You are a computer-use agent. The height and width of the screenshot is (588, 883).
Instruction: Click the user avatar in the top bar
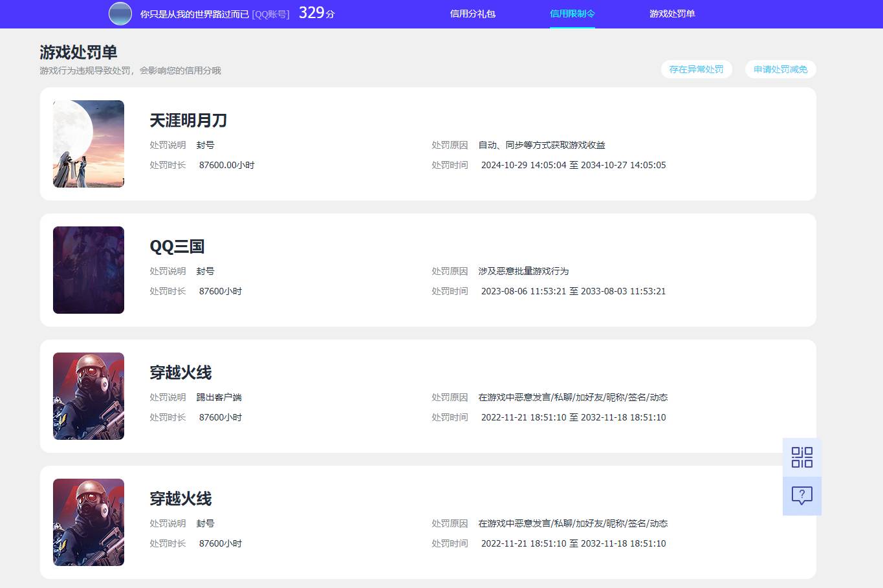coord(120,14)
